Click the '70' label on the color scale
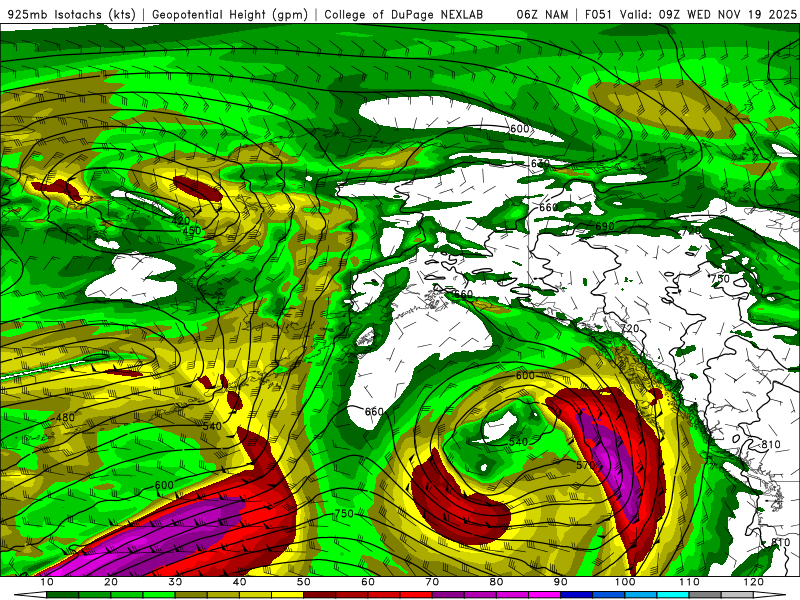This screenshot has height=600, width=800. click(x=432, y=582)
